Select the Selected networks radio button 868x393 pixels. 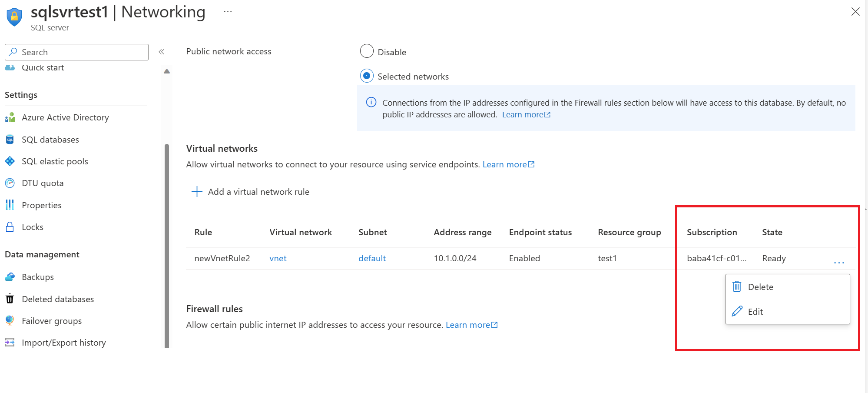tap(367, 76)
